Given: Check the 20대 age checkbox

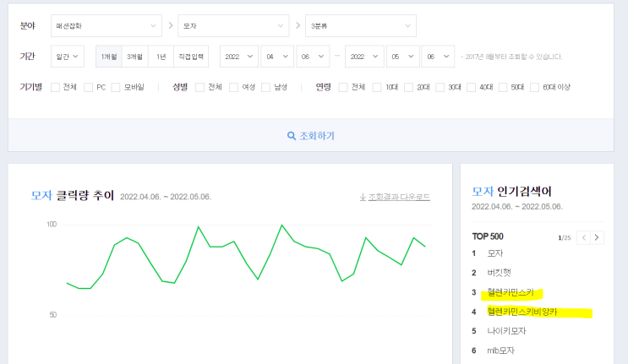Looking at the screenshot, I should (409, 87).
